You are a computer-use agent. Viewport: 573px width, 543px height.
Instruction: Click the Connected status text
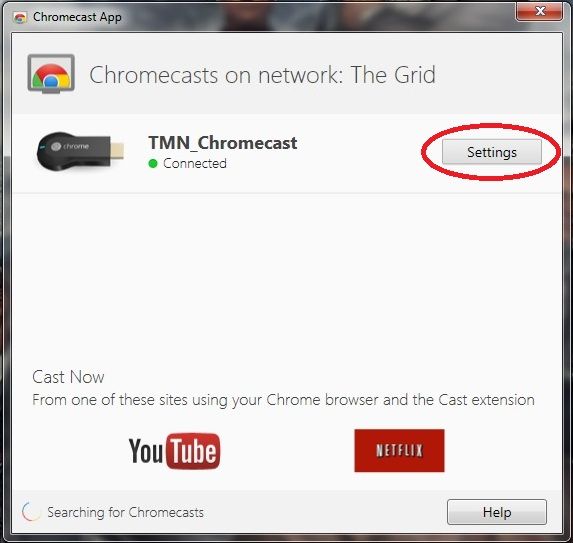click(195, 163)
